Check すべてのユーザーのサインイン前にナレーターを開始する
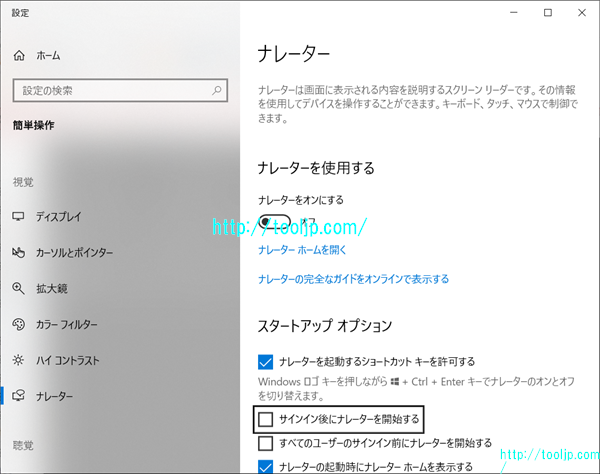Screen dimensions: 600x474 (266, 443)
